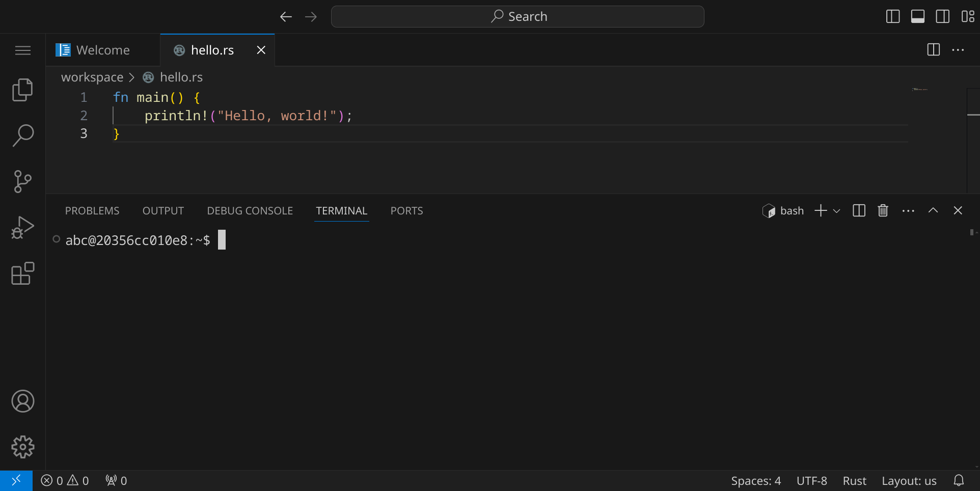This screenshot has height=491, width=980.
Task: Open the Explorer view in activity bar
Action: pyautogui.click(x=22, y=90)
